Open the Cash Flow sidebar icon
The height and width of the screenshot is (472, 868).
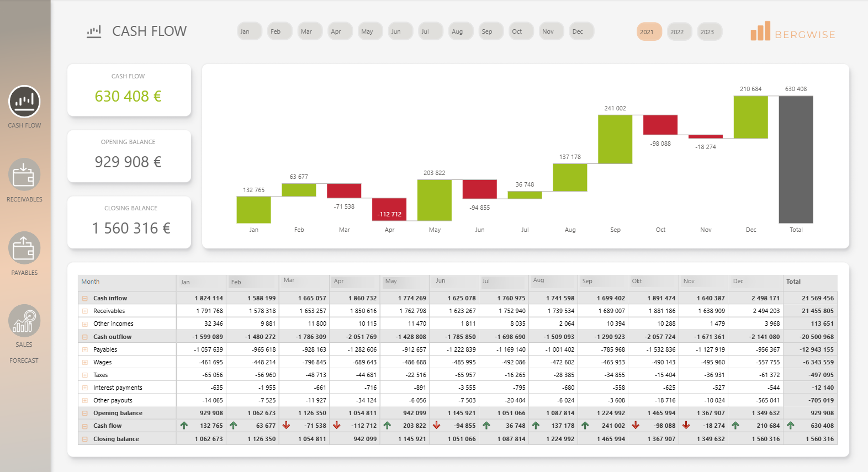point(24,102)
